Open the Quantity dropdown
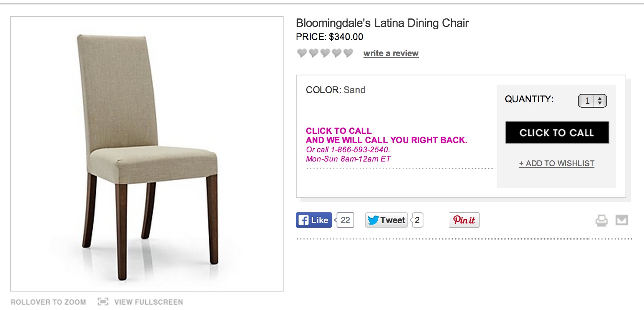The height and width of the screenshot is (310, 644). [x=592, y=101]
